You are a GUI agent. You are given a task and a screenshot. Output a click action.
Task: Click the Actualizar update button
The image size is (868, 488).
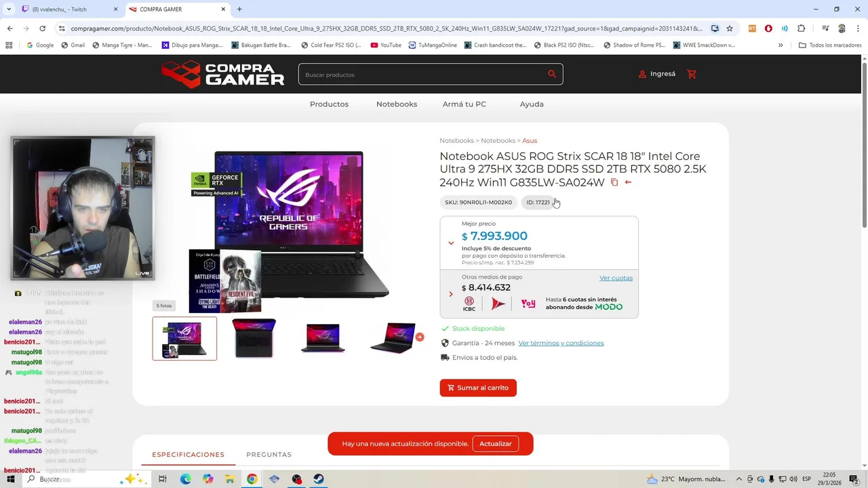pos(496,444)
